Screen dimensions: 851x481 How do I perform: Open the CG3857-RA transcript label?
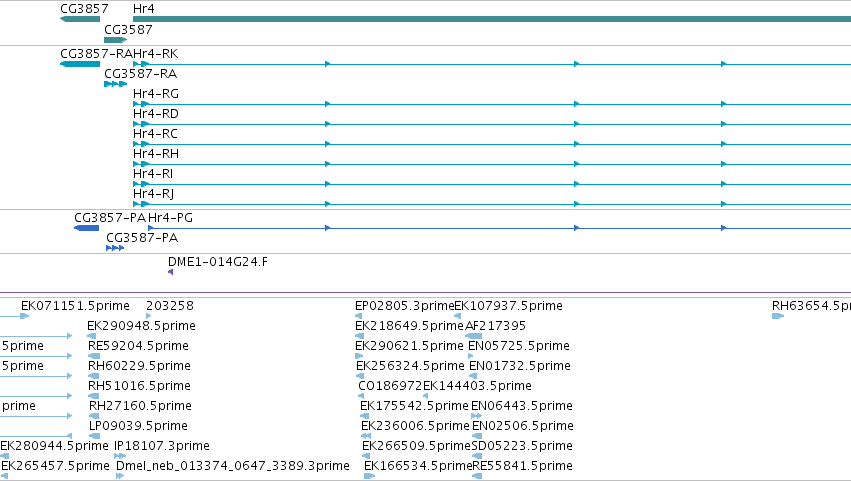[96, 54]
